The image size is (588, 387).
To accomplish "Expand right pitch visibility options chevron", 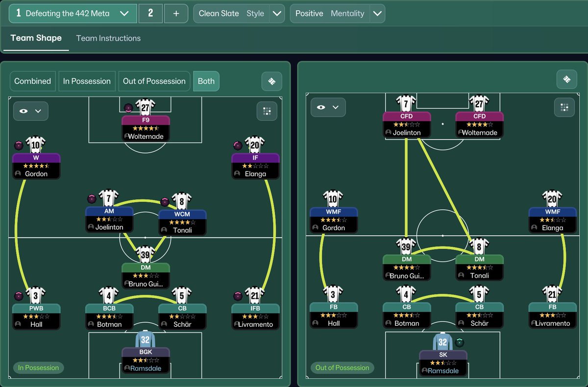I will point(336,107).
